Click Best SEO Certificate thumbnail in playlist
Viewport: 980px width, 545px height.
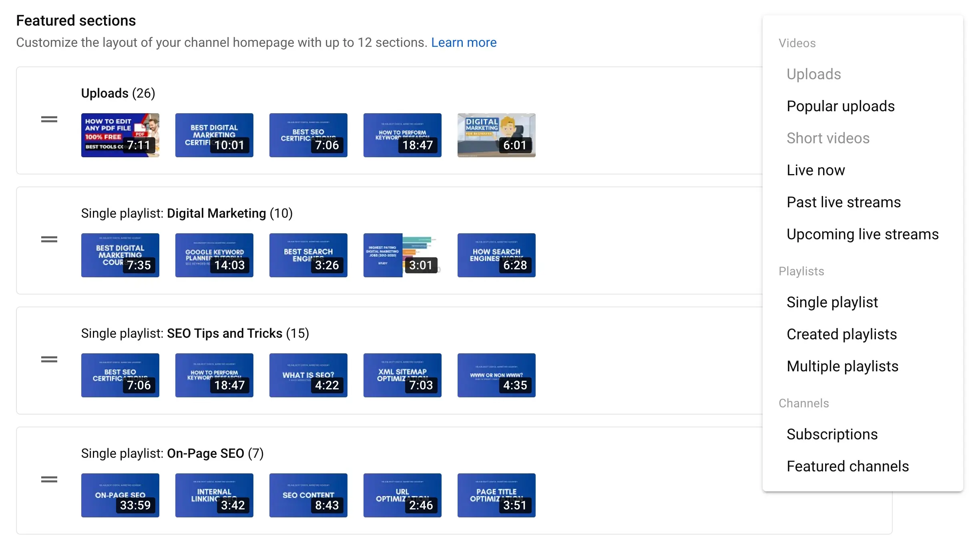tap(120, 375)
